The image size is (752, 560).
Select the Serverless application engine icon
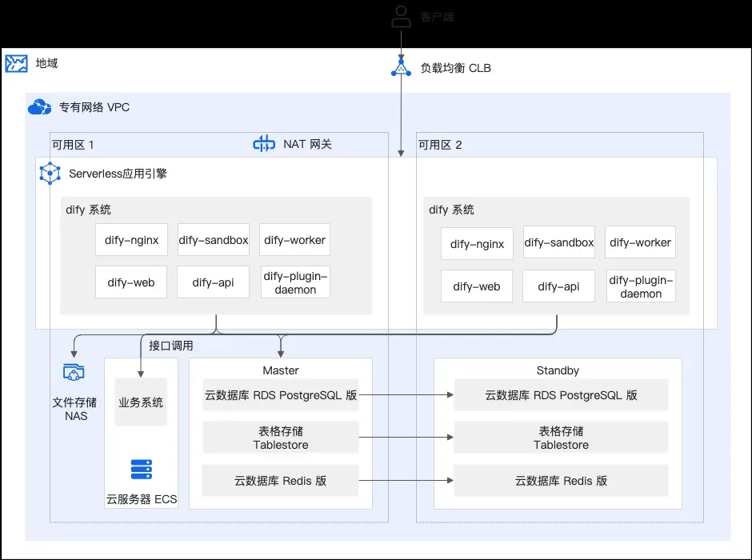click(x=50, y=173)
